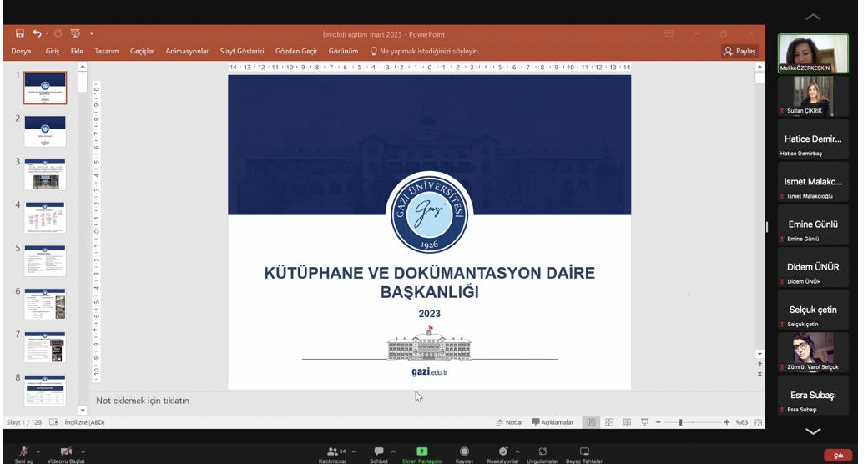This screenshot has width=868, height=464.
Task: Select slide 6 thumbnail
Action: pyautogui.click(x=45, y=304)
